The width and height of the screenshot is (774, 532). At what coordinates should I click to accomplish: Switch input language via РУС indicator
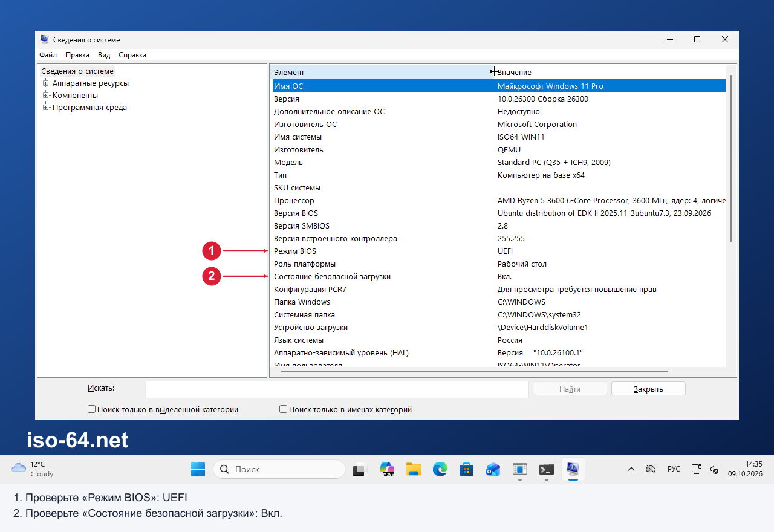[674, 469]
